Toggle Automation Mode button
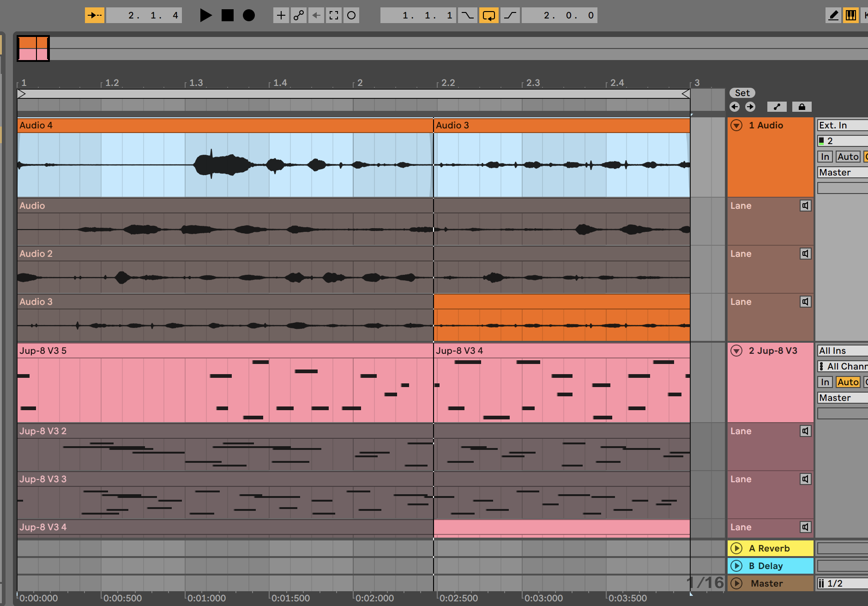Screen dimensions: 868x606 (x=777, y=107)
